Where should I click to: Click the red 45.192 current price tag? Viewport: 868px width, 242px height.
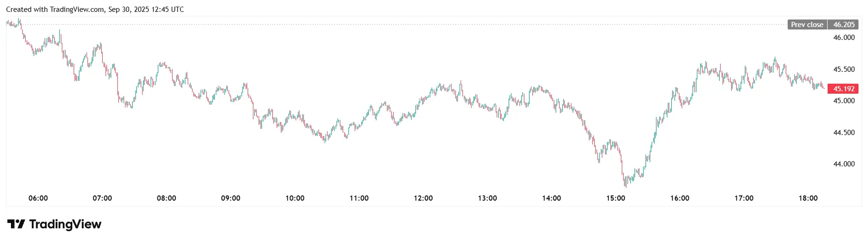point(844,89)
